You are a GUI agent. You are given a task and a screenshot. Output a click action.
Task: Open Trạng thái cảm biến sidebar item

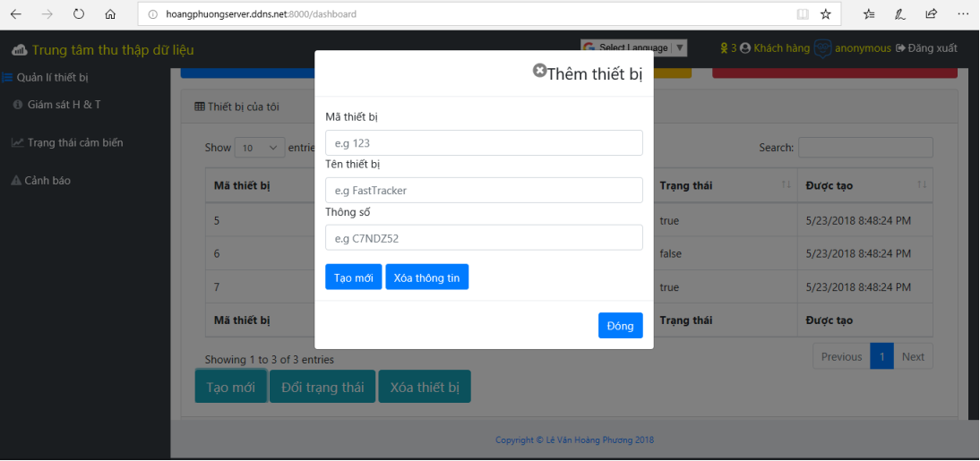[x=75, y=142]
